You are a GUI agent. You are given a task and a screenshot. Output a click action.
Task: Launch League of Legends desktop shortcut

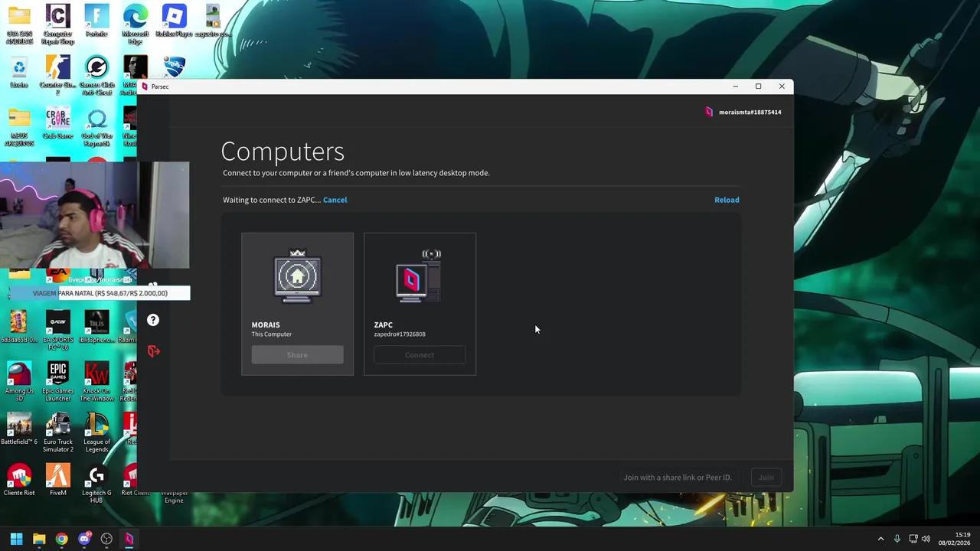96,433
